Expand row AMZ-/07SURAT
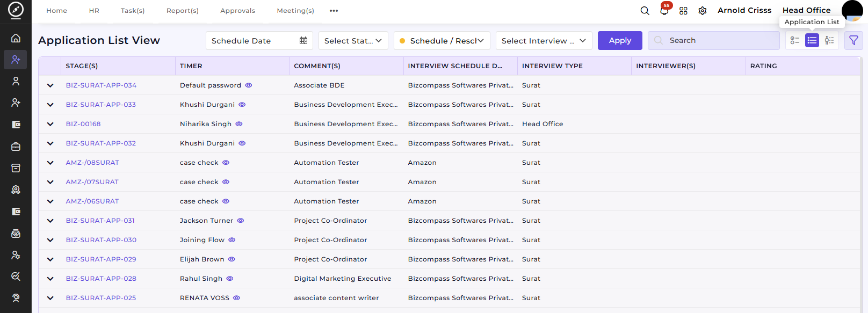The image size is (868, 313). click(50, 182)
